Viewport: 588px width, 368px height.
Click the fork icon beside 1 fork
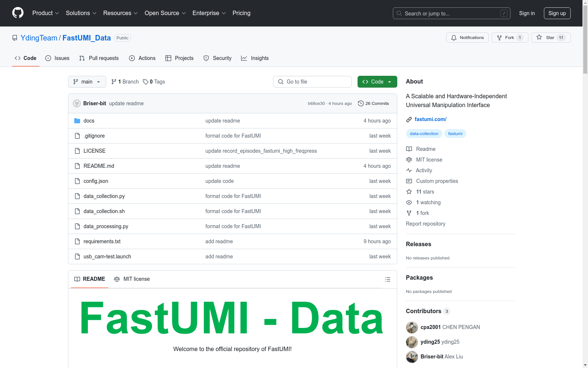[x=409, y=213]
